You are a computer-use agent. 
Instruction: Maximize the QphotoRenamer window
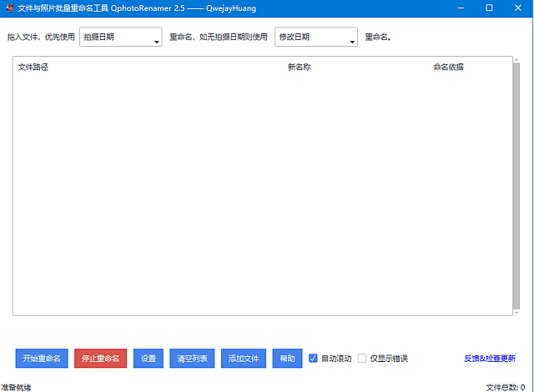click(x=489, y=8)
